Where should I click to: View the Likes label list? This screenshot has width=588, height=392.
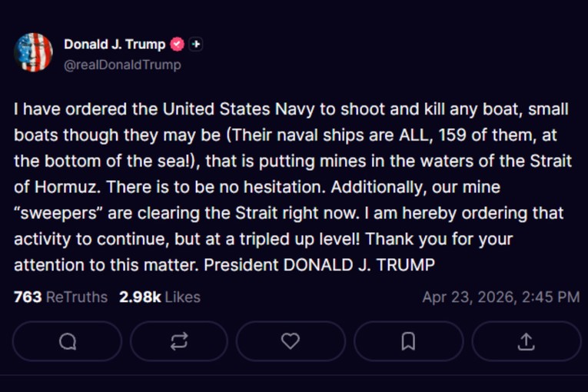(x=182, y=297)
